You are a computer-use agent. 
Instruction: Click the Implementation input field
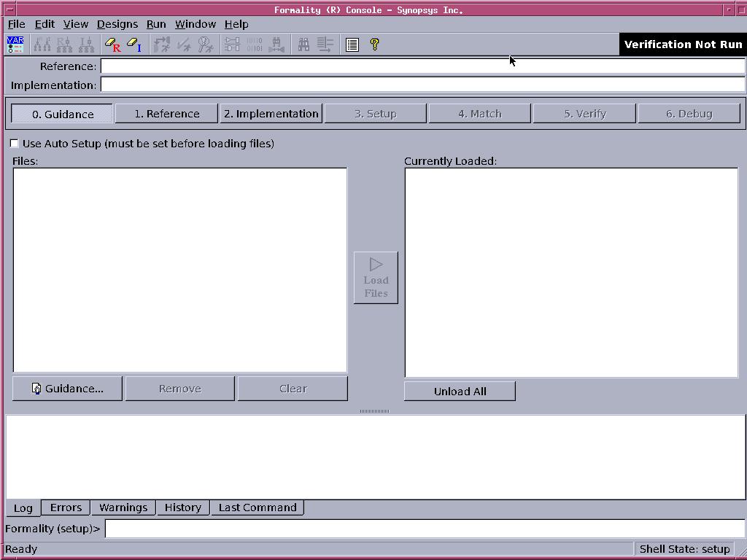coord(422,85)
